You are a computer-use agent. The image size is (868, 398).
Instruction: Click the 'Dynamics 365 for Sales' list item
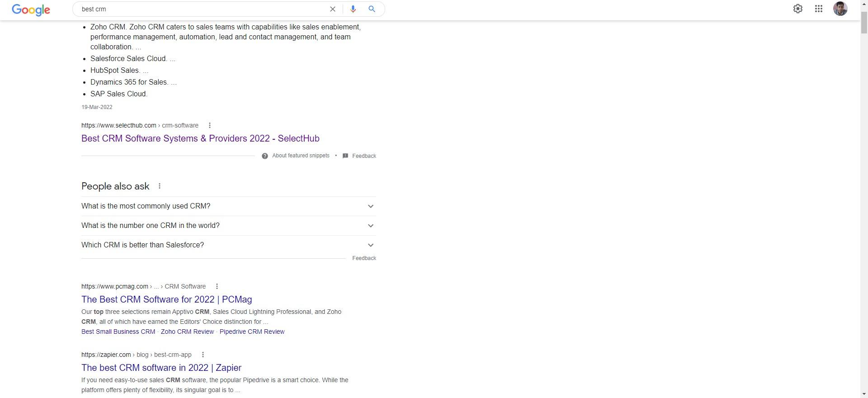133,82
